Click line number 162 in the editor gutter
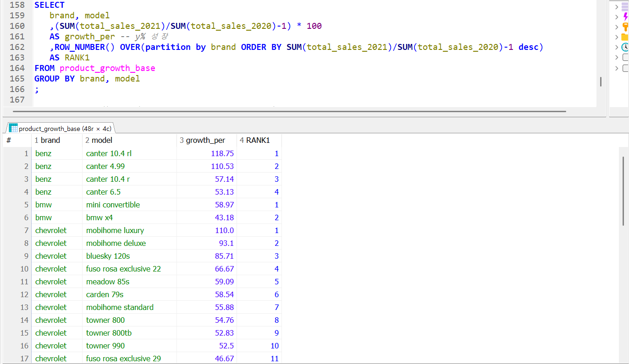The width and height of the screenshot is (629, 364). tap(17, 47)
